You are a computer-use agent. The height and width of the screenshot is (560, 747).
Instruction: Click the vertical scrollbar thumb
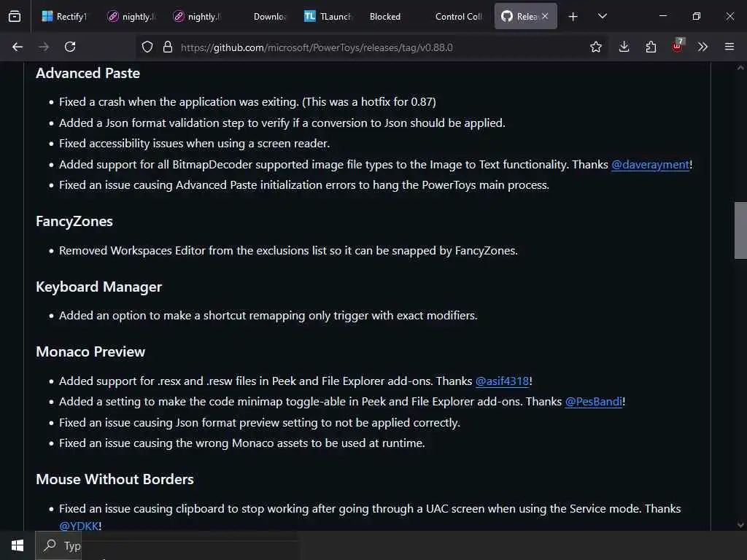tap(740, 230)
